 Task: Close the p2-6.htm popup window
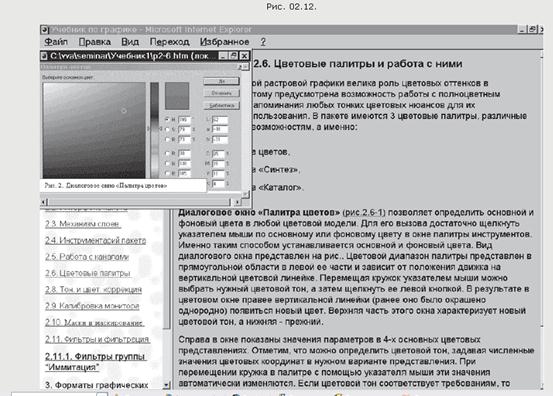coord(244,56)
